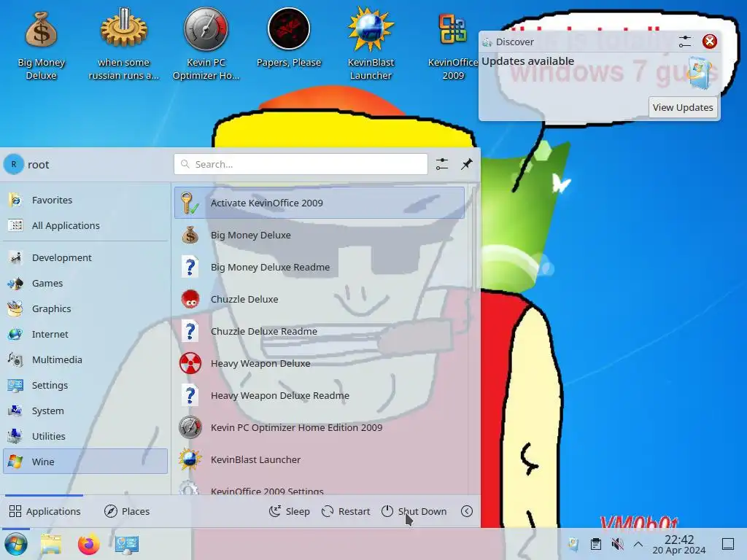Launch Activate KevinOffice 2009 entry
Viewport: 747px width, 560px height.
coord(320,203)
